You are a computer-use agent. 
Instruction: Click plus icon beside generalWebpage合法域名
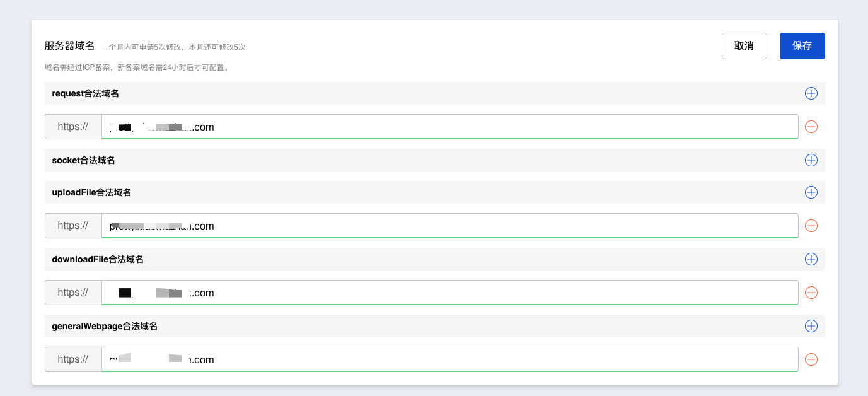(811, 326)
